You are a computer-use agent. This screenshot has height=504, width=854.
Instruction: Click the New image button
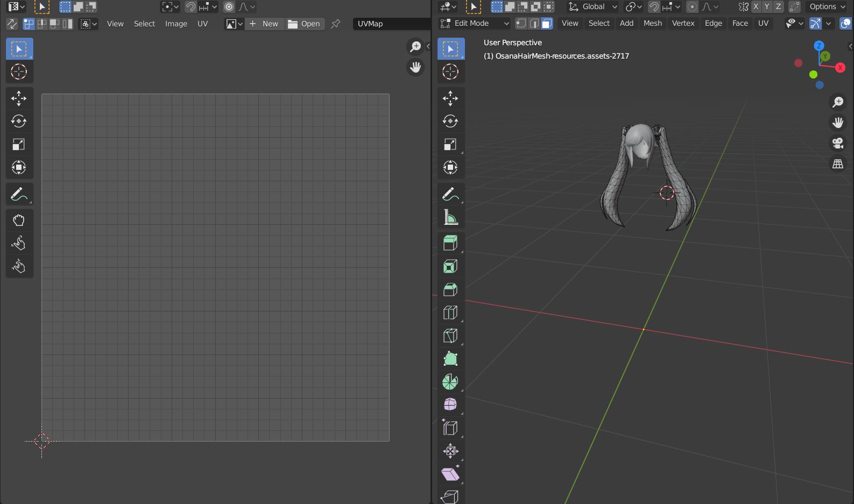point(264,24)
